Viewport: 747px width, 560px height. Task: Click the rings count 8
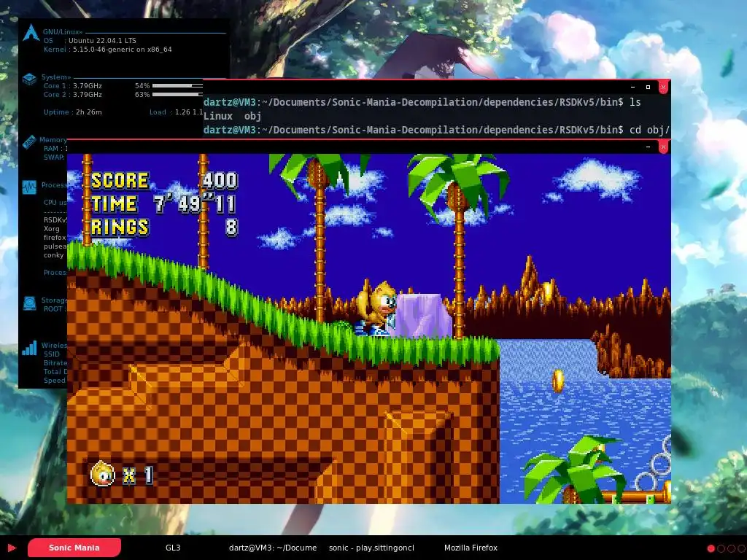click(x=231, y=227)
